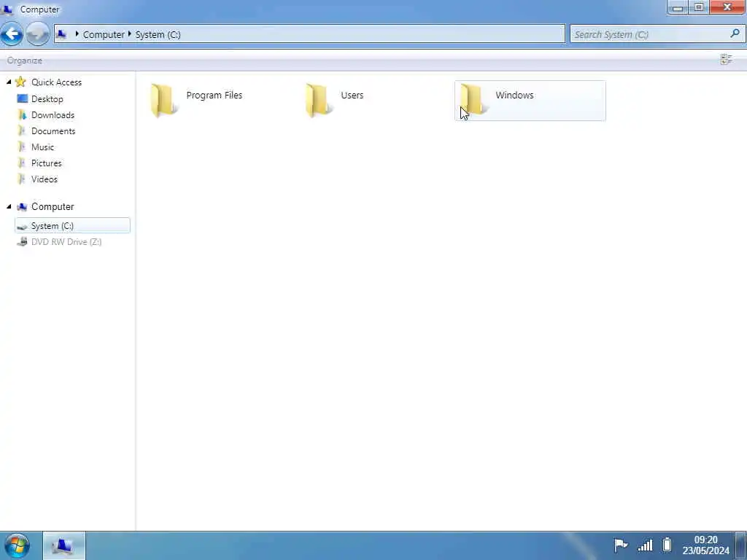The height and width of the screenshot is (560, 747).
Task: Close the Computer window
Action: point(727,7)
